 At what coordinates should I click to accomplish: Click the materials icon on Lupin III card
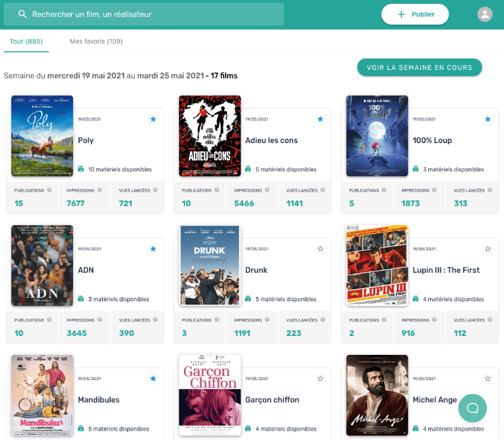pyautogui.click(x=416, y=299)
